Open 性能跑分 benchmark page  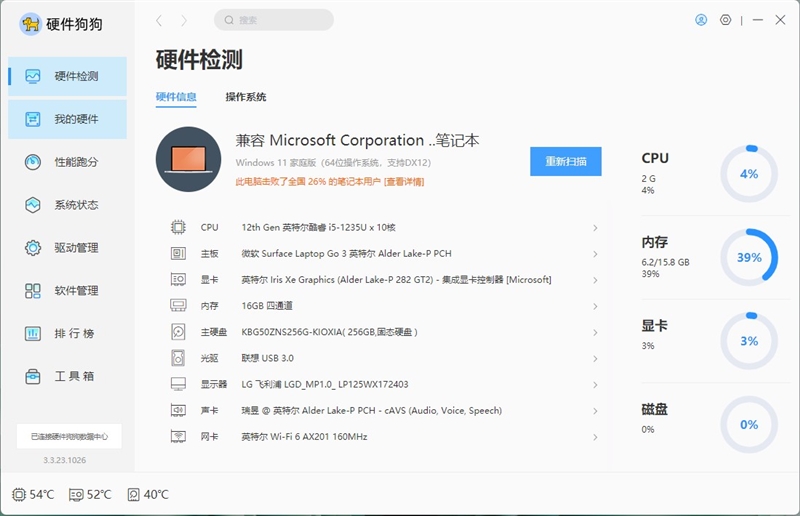coord(67,162)
